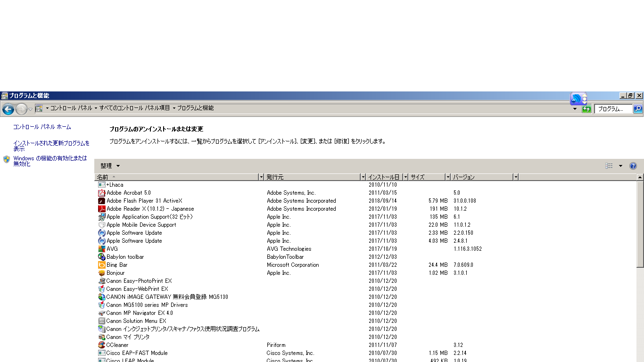
Task: Select the Bing Bar icon
Action: pyautogui.click(x=101, y=265)
